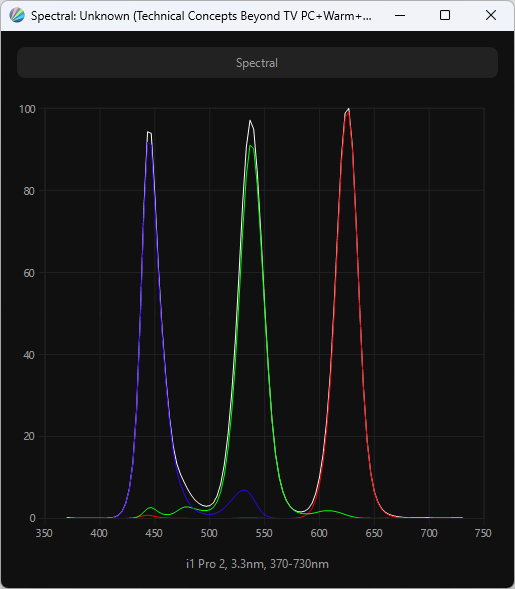The image size is (515, 589).
Task: Click the 80 y-axis label
Action: [29, 191]
